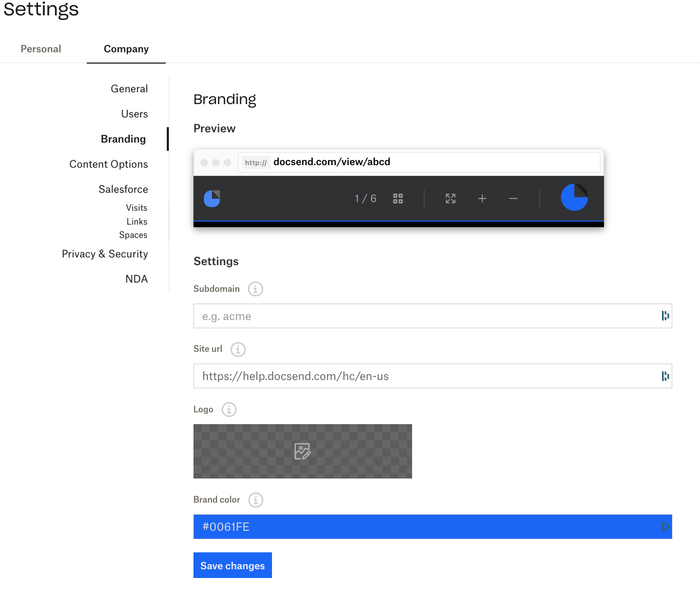Open the Branding settings page
Screen dimensions: 700x598
(x=123, y=138)
